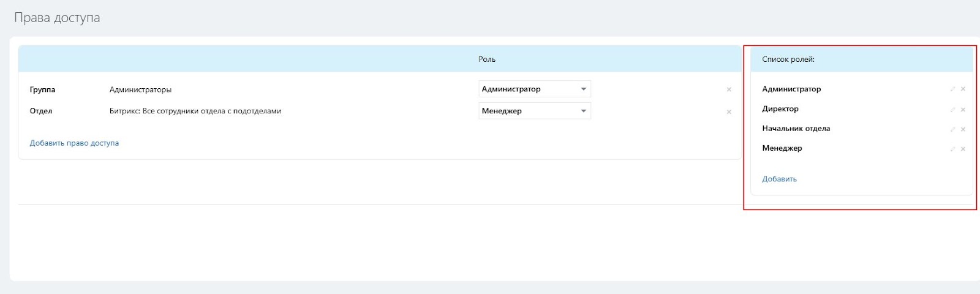Select Менеджер name in Список ролей
Image resolution: width=980 pixels, height=294 pixels.
click(782, 148)
